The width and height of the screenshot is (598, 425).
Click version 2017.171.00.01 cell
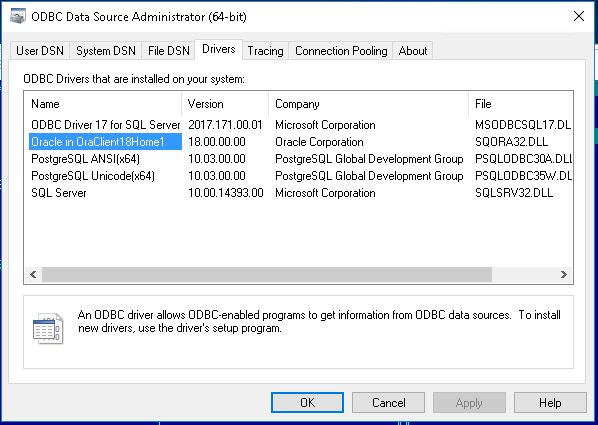(225, 125)
